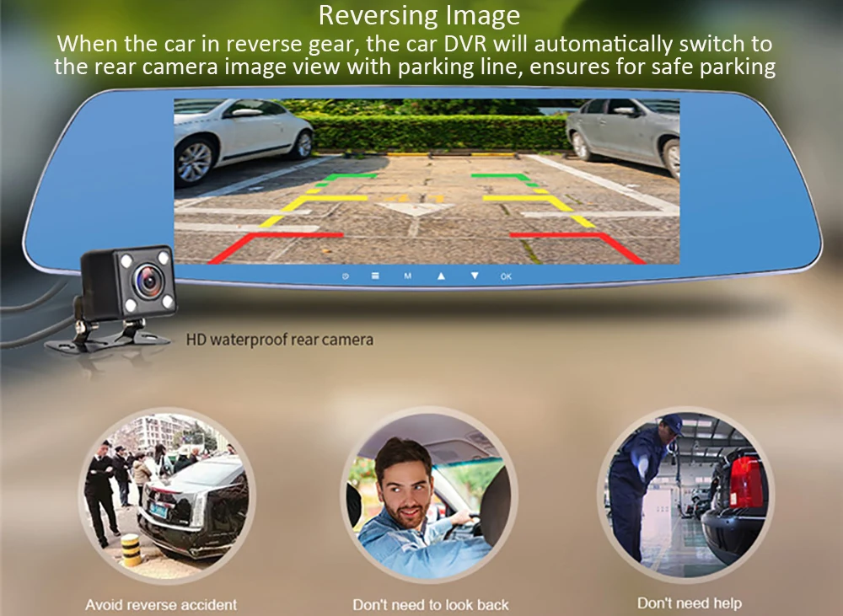Click the line starting 'the rear camera image view'
Screen dimensions: 843x616
[415, 67]
